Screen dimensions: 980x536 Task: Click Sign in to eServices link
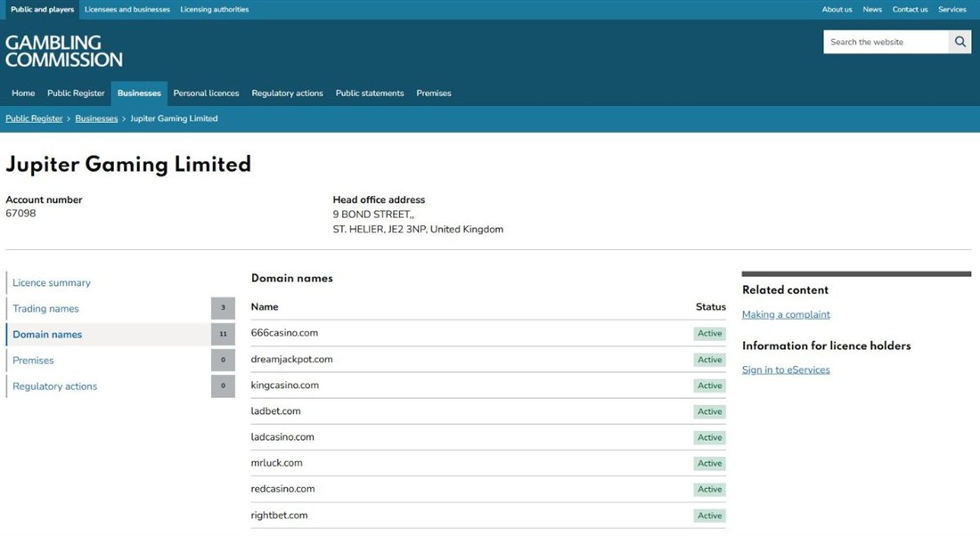pos(786,370)
